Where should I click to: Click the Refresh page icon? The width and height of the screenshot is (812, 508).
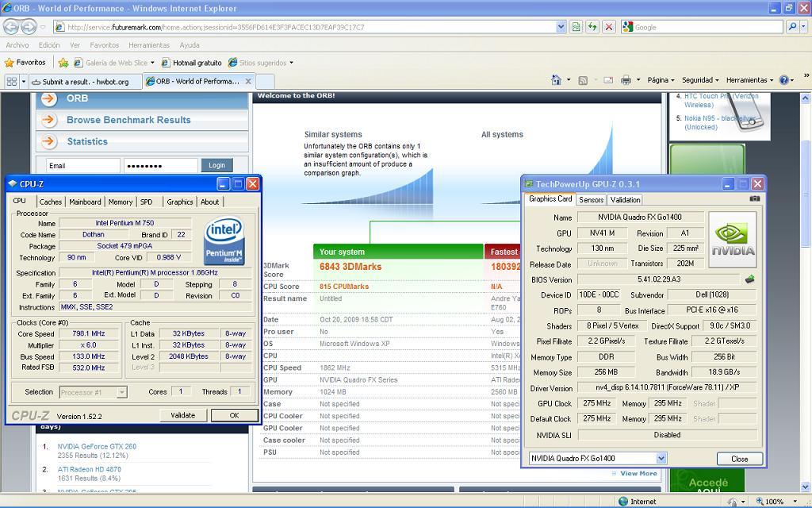[592, 27]
